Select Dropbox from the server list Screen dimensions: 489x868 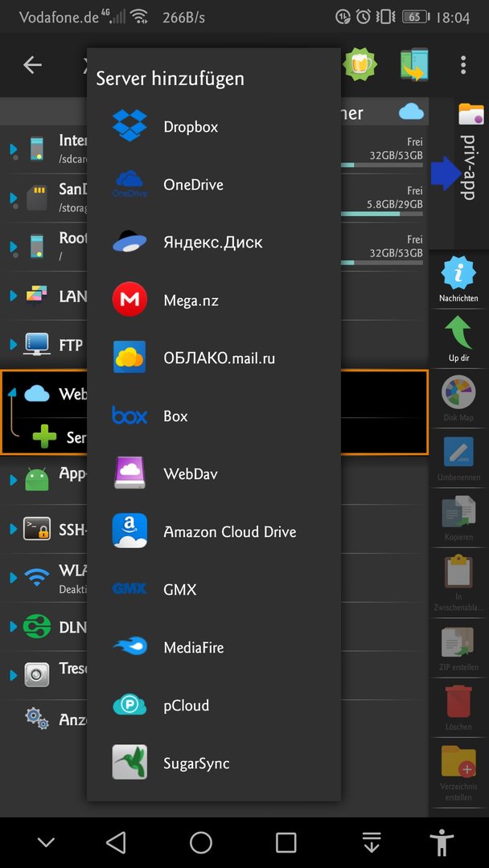click(214, 127)
